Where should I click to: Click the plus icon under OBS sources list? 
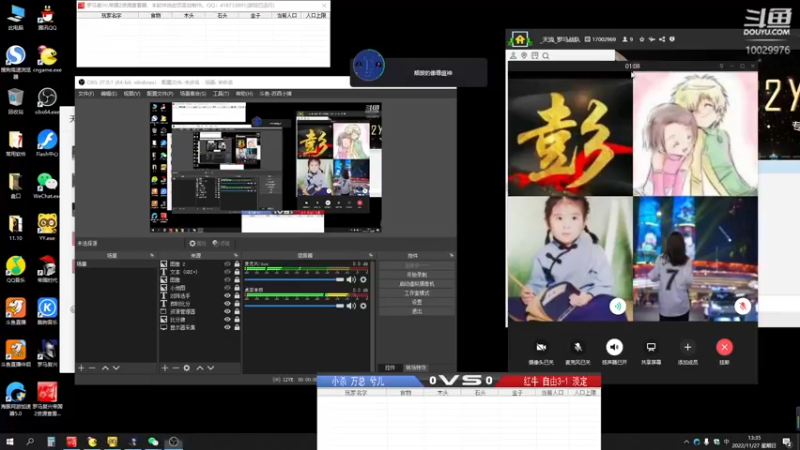tap(164, 368)
